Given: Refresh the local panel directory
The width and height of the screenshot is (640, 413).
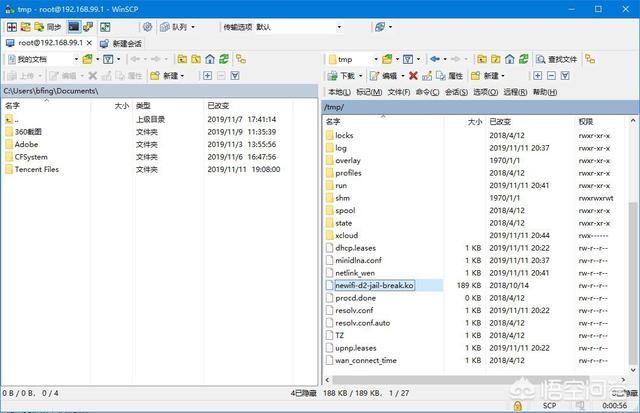Looking at the screenshot, I should (x=224, y=60).
